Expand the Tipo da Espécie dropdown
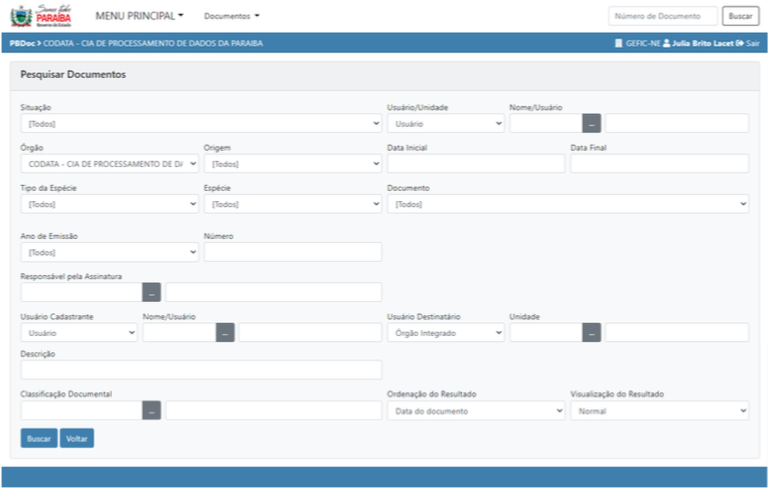The image size is (770, 488). tap(109, 204)
